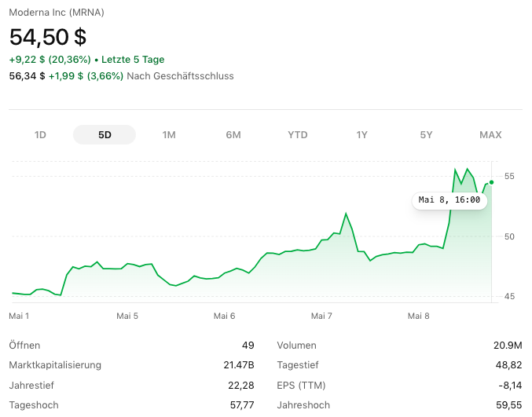Click the Öffnen label

tap(24, 346)
